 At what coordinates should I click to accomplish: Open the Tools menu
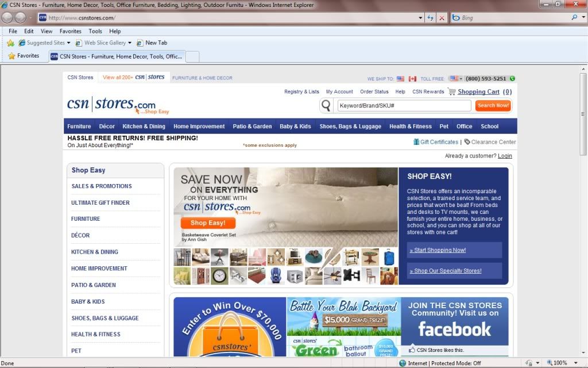[95, 31]
